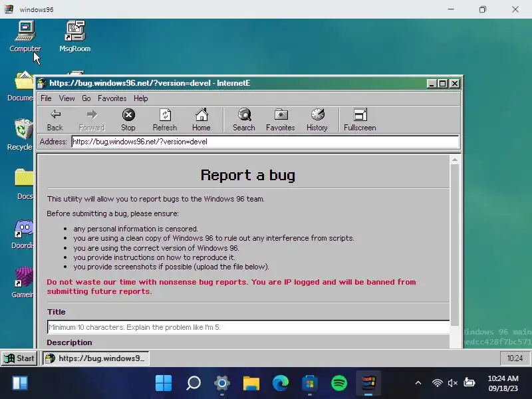532x399 pixels.
Task: Open the Windows 11 taskbar Search icon
Action: 193,383
